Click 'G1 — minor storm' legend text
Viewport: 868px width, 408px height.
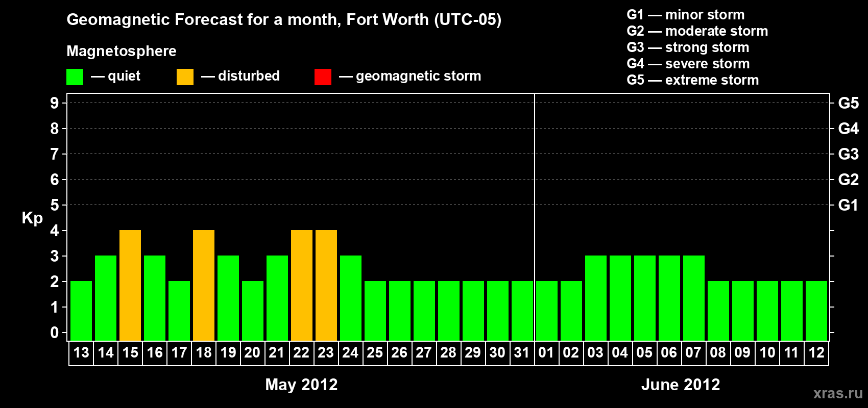point(686,15)
